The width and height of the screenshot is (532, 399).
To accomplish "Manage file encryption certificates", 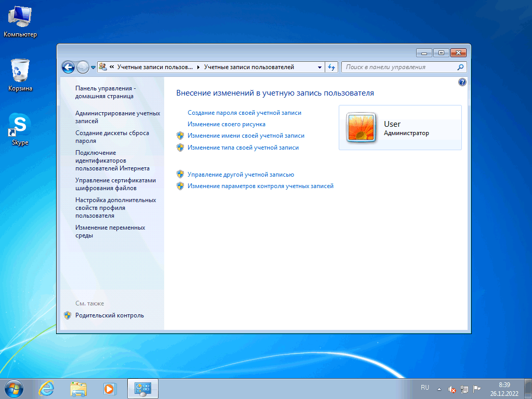I will pos(115,184).
